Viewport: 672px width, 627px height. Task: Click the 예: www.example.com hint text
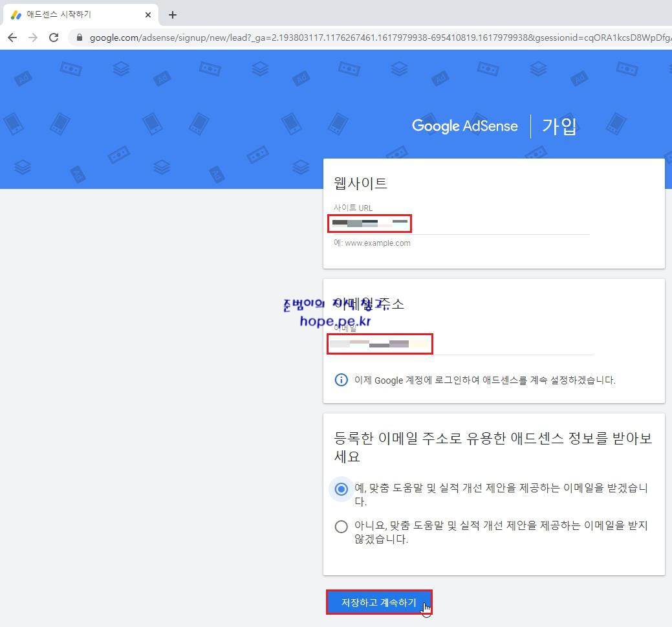coord(372,243)
